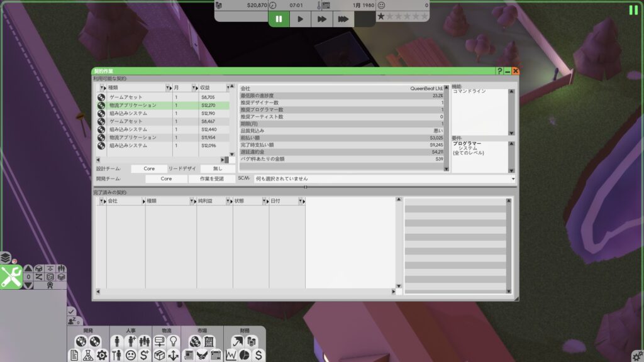Toggle the checkmark tab near sleeping staff icon

(71, 312)
